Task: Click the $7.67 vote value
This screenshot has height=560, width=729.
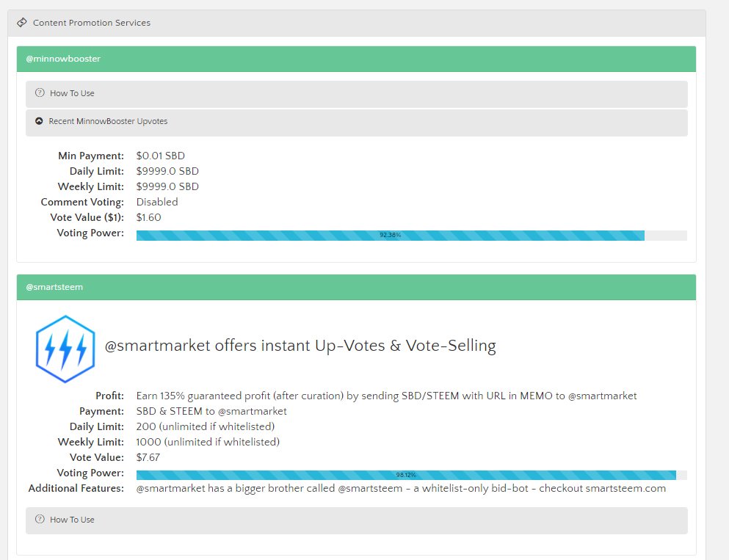Action: coord(148,457)
